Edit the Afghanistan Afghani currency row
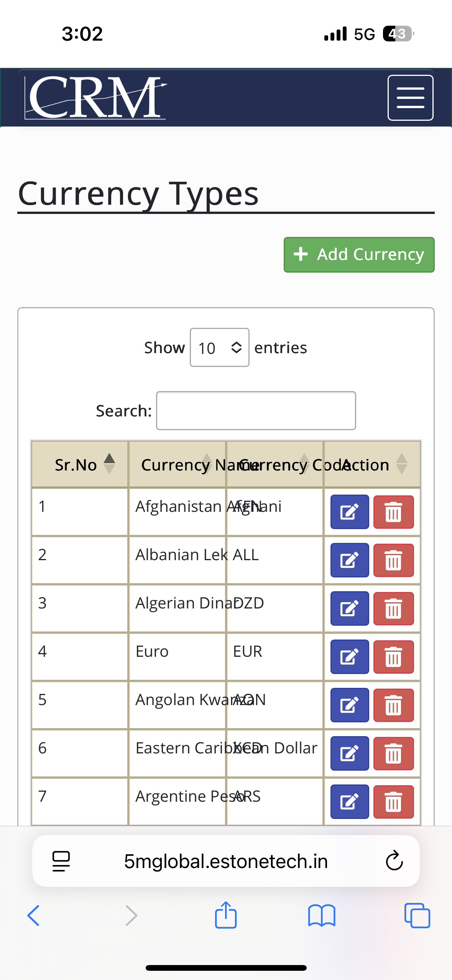 click(x=349, y=512)
